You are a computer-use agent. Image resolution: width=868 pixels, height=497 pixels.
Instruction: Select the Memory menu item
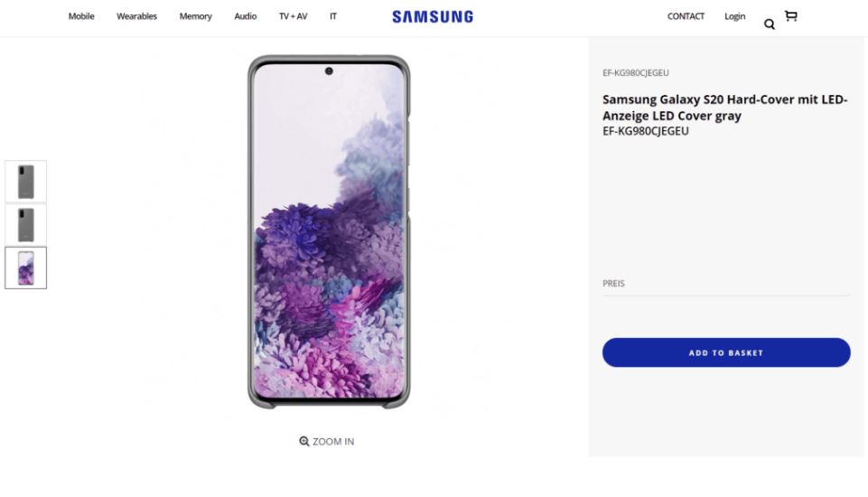point(195,16)
